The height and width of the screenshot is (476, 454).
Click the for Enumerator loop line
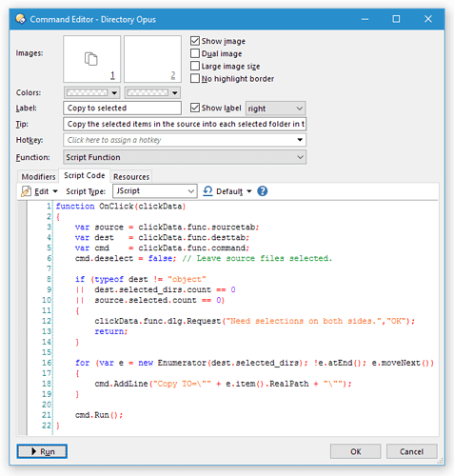254,363
